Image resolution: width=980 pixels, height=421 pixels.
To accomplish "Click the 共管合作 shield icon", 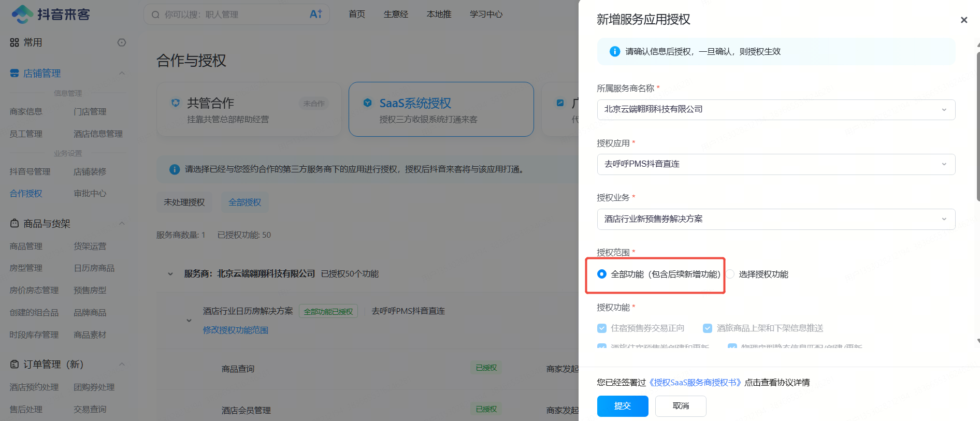I will [x=176, y=103].
